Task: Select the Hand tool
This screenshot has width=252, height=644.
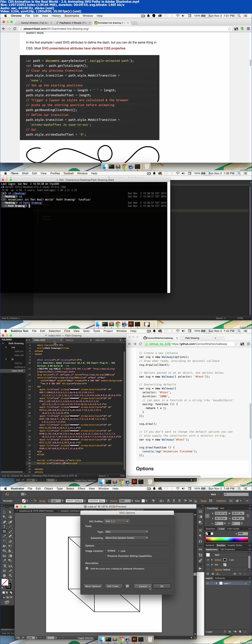Action: tap(4, 575)
